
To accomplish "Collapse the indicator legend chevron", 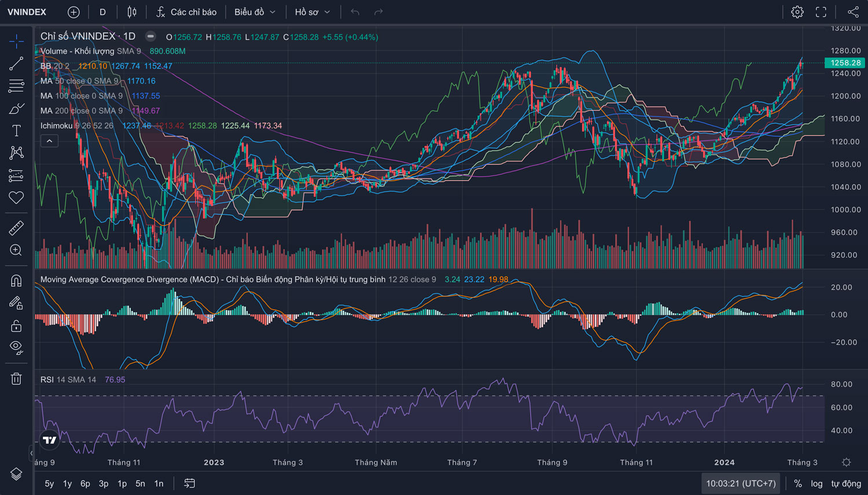I will pyautogui.click(x=49, y=141).
